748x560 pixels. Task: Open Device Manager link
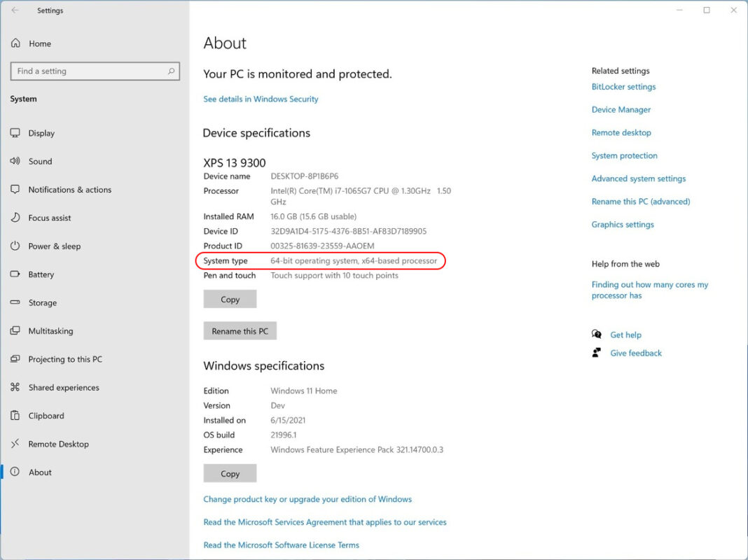click(621, 109)
